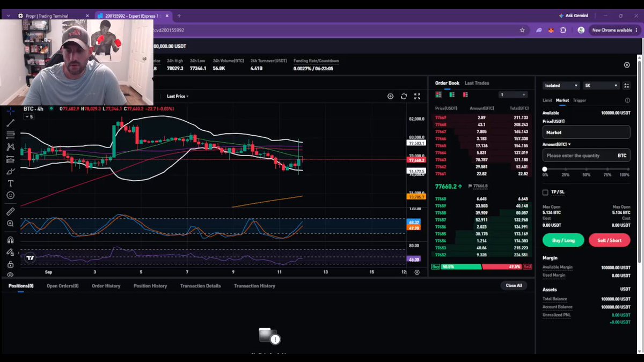Click the Close All button
Image resolution: width=644 pixels, height=362 pixels.
[514, 286]
